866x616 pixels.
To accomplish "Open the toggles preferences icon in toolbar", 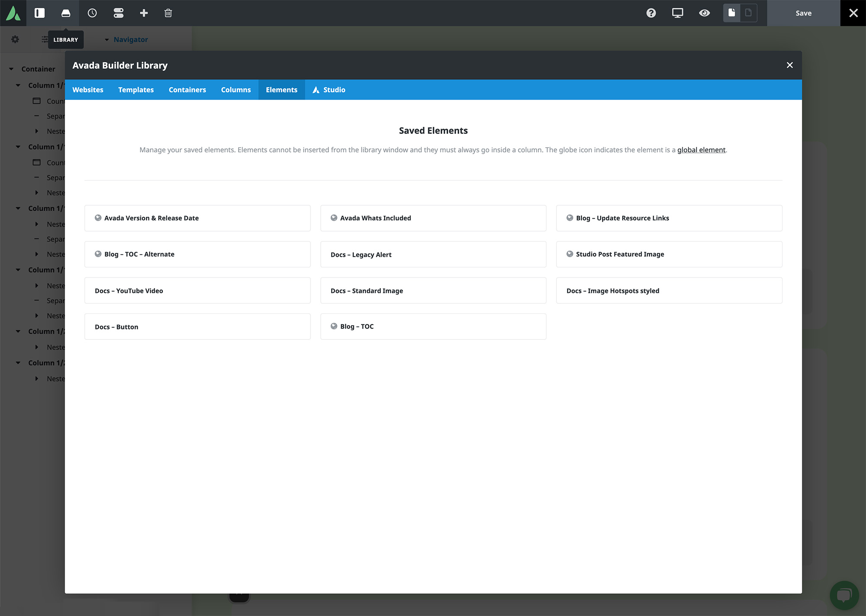I will 119,13.
